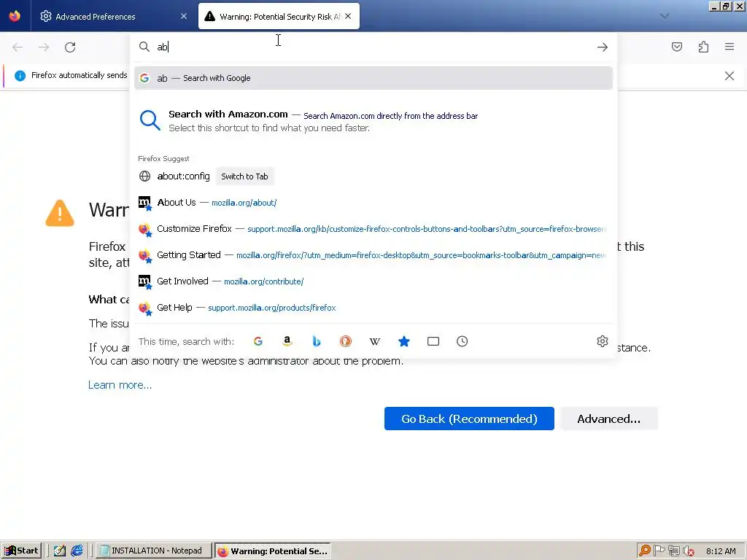The width and height of the screenshot is (747, 560).
Task: Close the Warning: Potential Security Risk tab
Action: [x=348, y=16]
